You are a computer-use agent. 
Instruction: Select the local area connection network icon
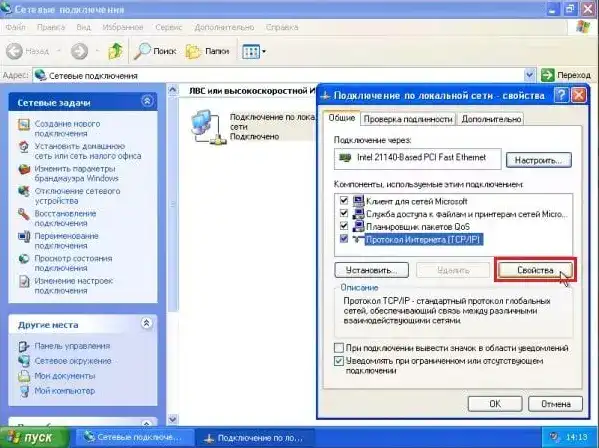tap(208, 128)
